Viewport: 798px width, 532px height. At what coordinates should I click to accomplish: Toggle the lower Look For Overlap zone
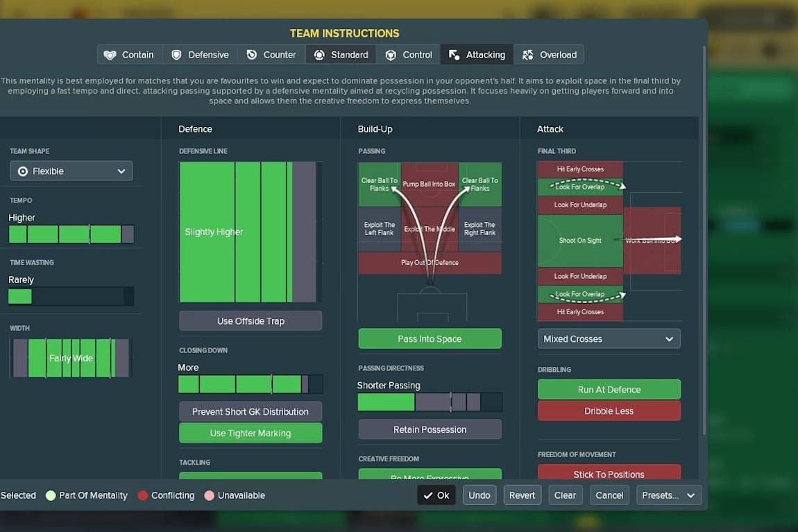pyautogui.click(x=580, y=295)
